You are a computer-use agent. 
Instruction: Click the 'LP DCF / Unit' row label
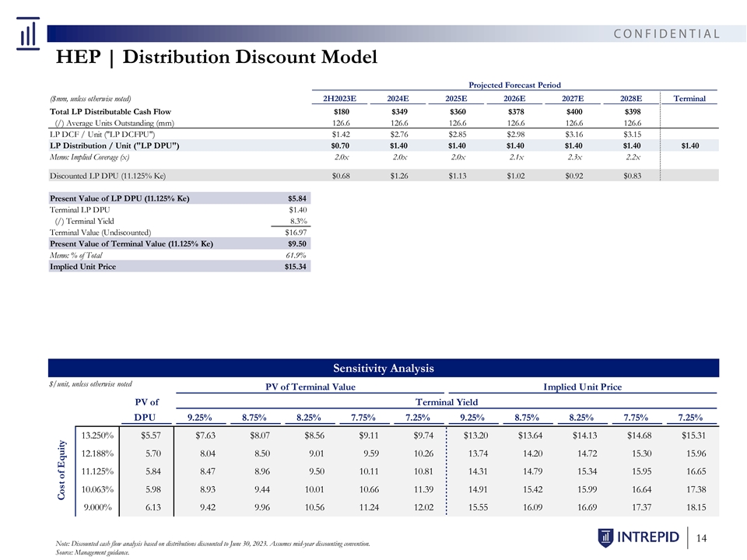point(103,135)
